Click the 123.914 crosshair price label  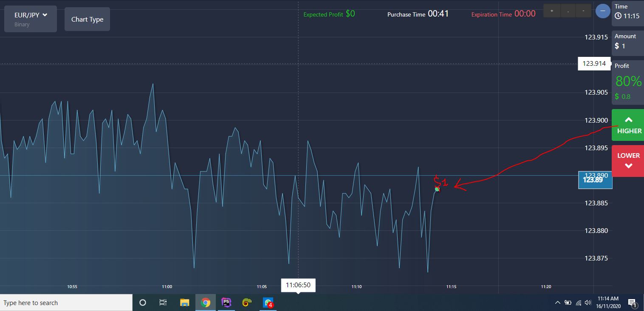594,64
